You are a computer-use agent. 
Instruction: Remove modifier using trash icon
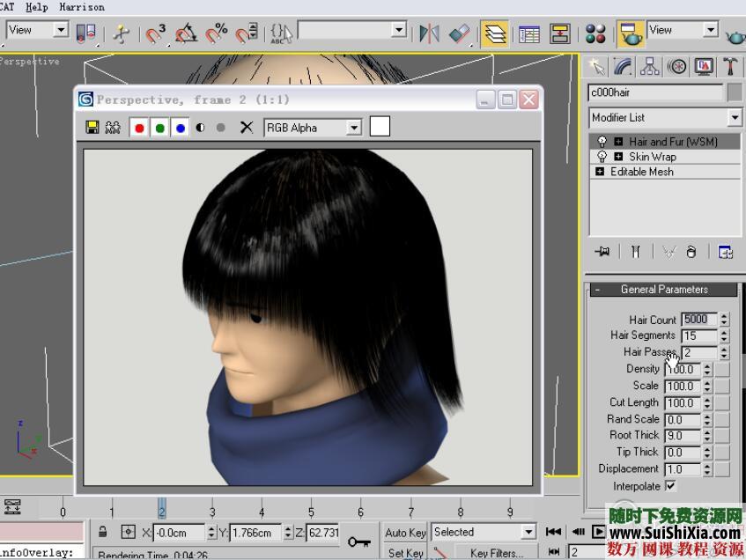pos(691,251)
